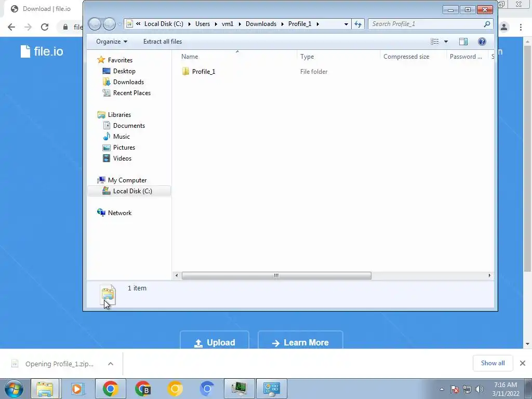Screen dimensions: 532x399
Task: Open Chrome's three-dot menu
Action: point(521,27)
